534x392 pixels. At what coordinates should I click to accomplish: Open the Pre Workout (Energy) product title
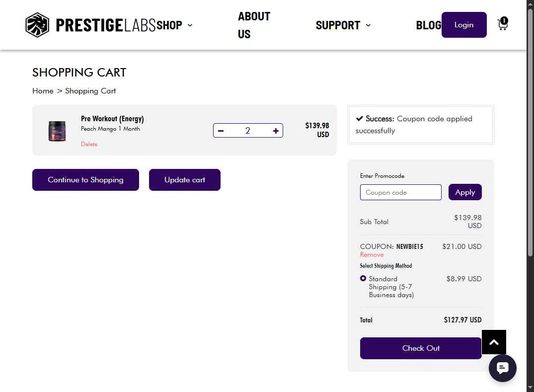coord(112,119)
